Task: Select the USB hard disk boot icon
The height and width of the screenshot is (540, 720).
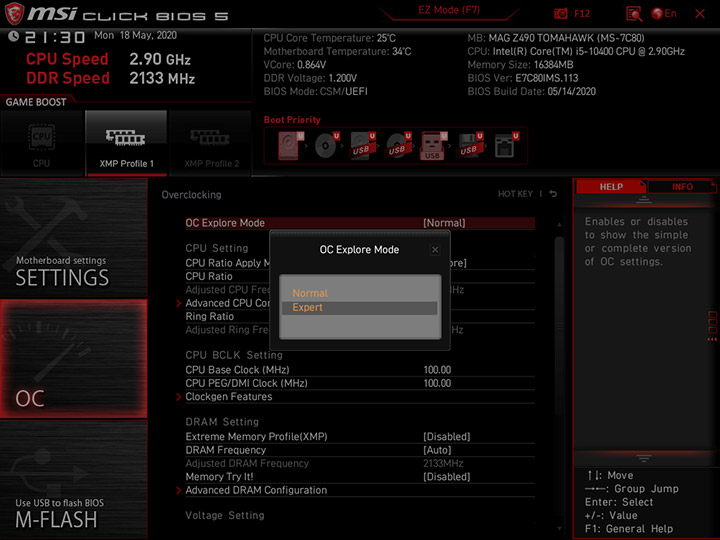Action: (x=363, y=146)
